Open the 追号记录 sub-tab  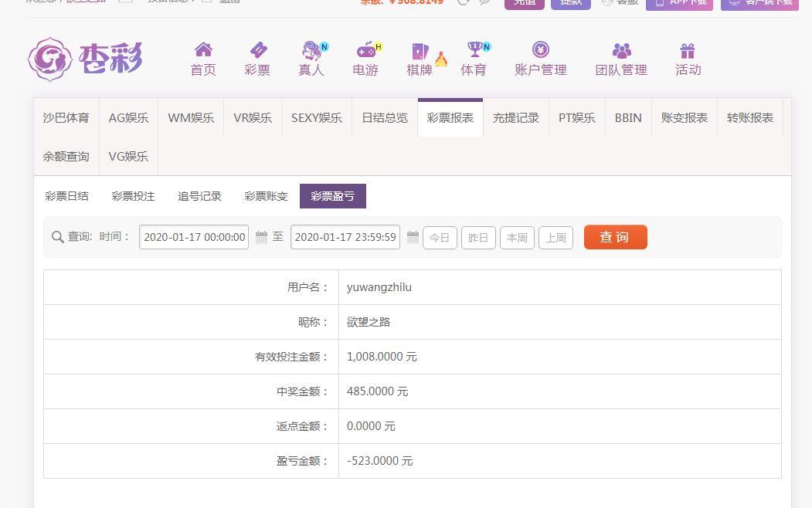(x=199, y=196)
